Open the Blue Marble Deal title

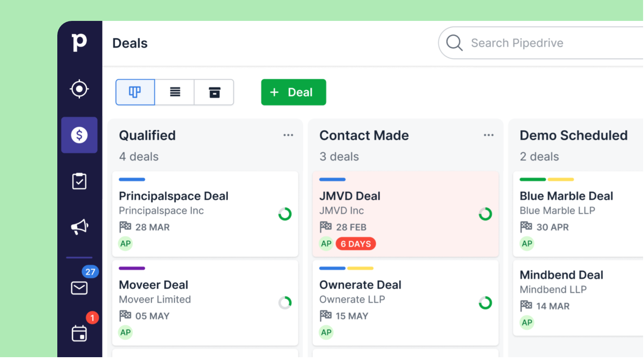point(567,196)
